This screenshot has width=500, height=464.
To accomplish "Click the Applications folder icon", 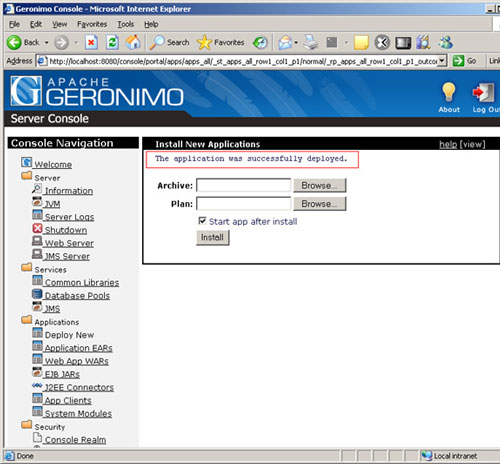I will pyautogui.click(x=27, y=320).
